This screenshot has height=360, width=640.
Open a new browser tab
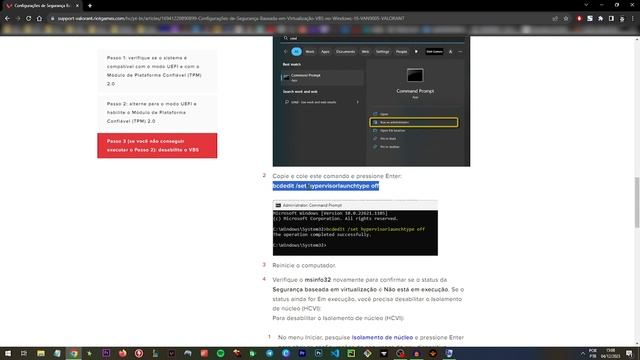pyautogui.click(x=90, y=6)
